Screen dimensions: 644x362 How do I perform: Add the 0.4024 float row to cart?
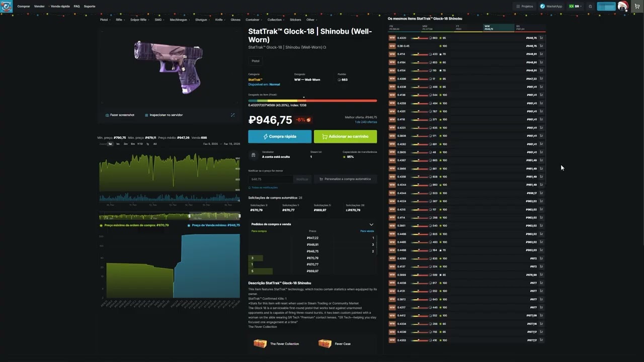[x=541, y=201]
